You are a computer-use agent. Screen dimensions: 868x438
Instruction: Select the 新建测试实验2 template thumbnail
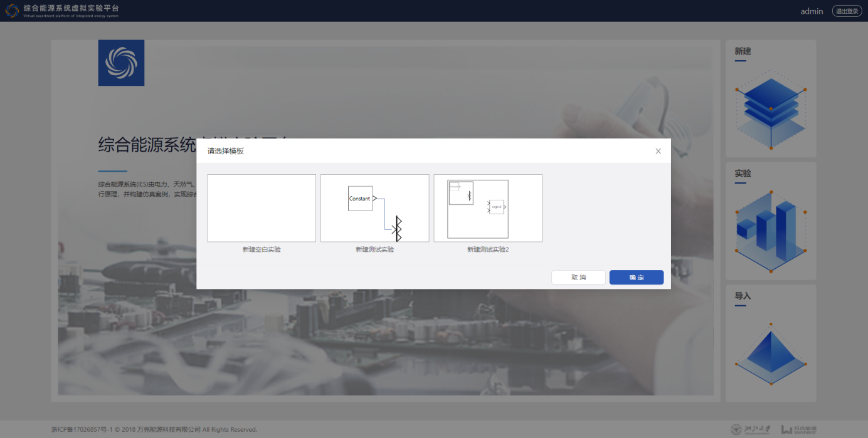pyautogui.click(x=488, y=208)
